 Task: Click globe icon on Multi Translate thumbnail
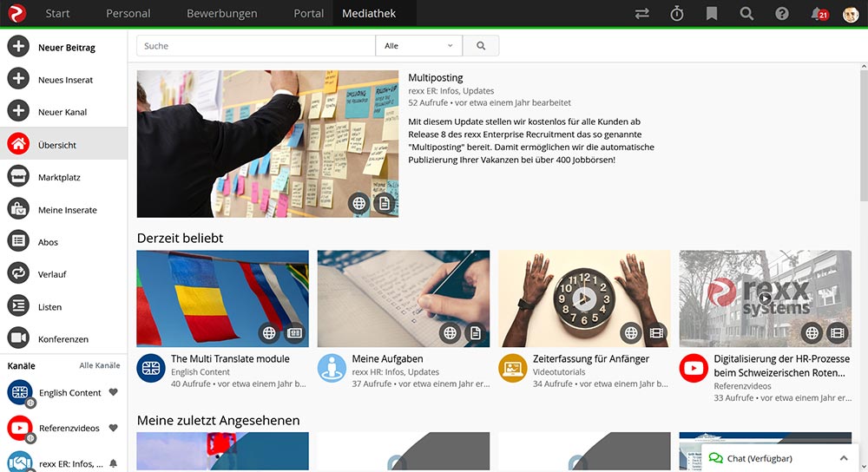tap(269, 333)
